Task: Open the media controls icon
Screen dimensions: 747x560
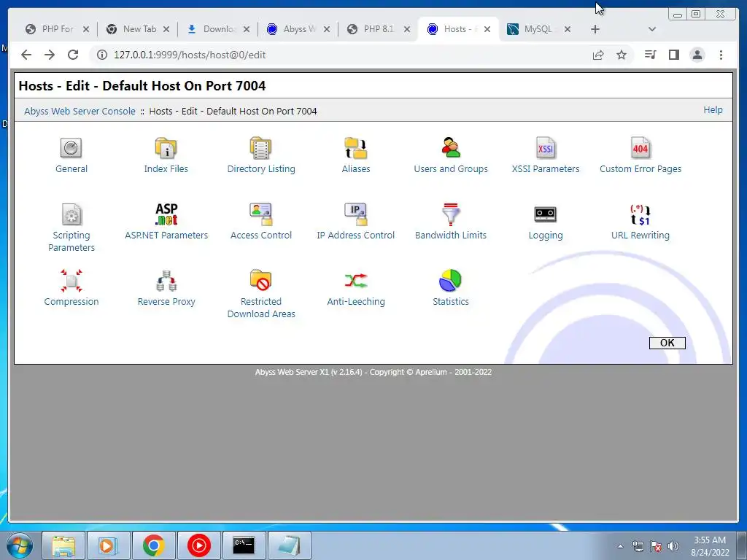Action: pos(650,55)
